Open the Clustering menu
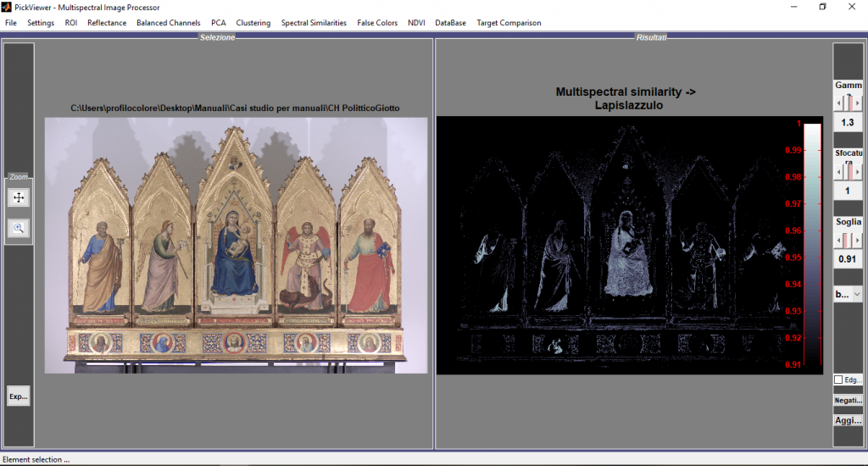The image size is (868, 466). pyautogui.click(x=253, y=23)
